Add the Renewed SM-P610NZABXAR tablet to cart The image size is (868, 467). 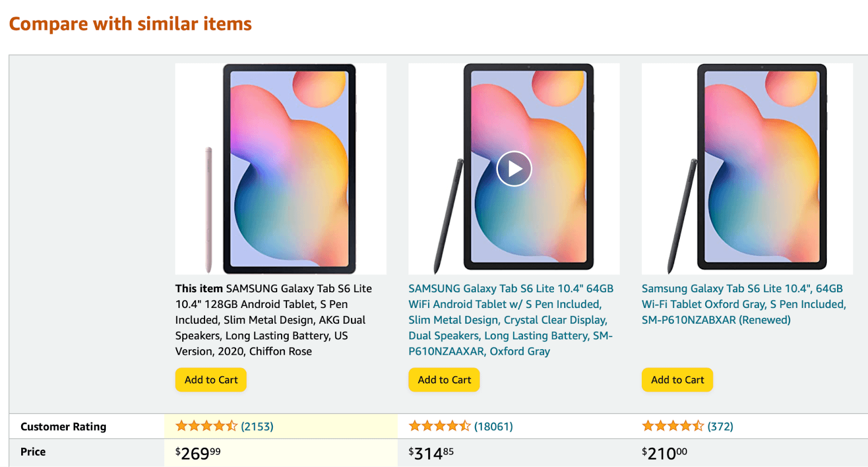click(676, 380)
